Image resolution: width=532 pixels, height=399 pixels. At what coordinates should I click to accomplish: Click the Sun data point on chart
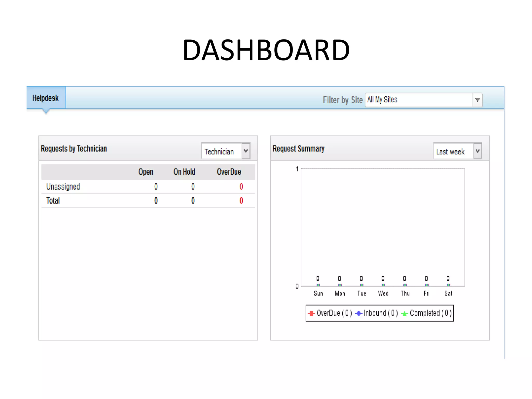click(318, 285)
